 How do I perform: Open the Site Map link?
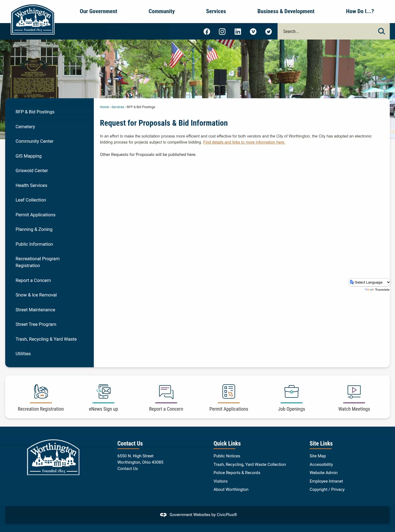[318, 456]
